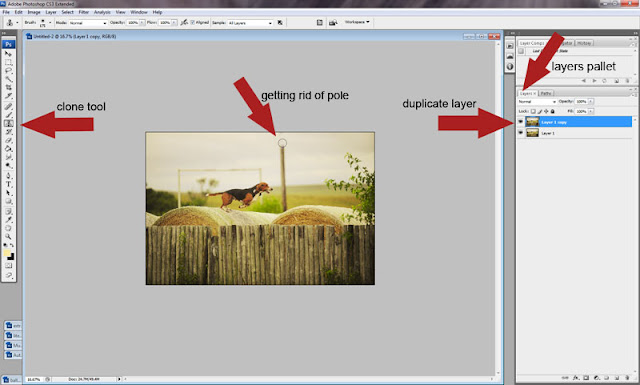The image size is (640, 385).
Task: Select the Move tool
Action: (8, 54)
